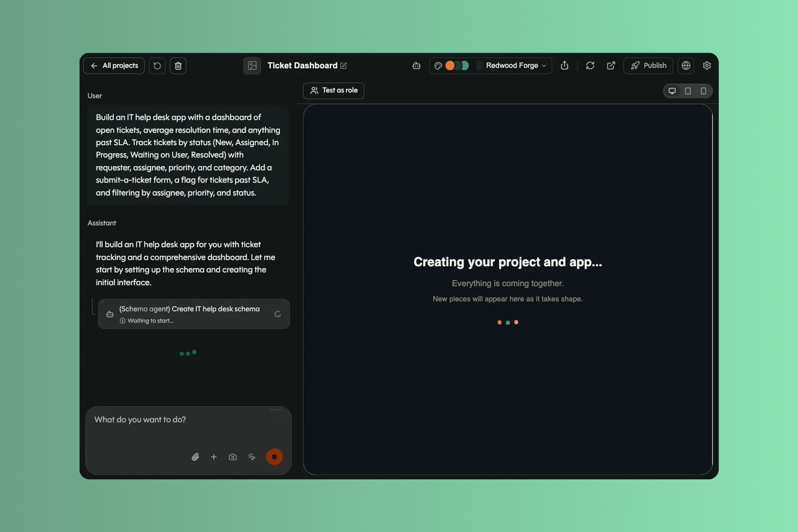Switch preview to desktop view
Viewport: 798px width, 532px height.
672,91
